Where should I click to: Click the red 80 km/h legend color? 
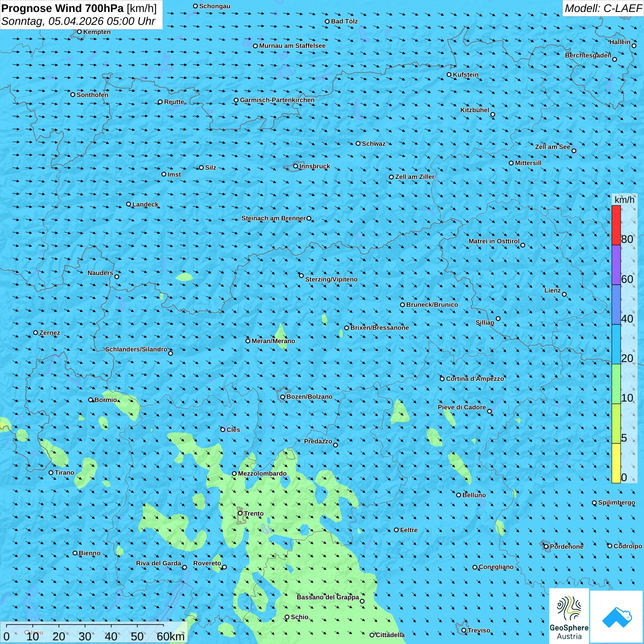pyautogui.click(x=616, y=225)
